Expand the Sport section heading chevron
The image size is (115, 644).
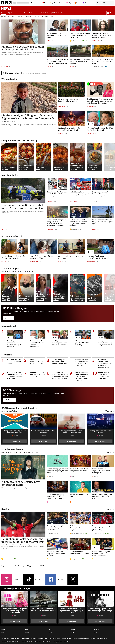point(9,509)
